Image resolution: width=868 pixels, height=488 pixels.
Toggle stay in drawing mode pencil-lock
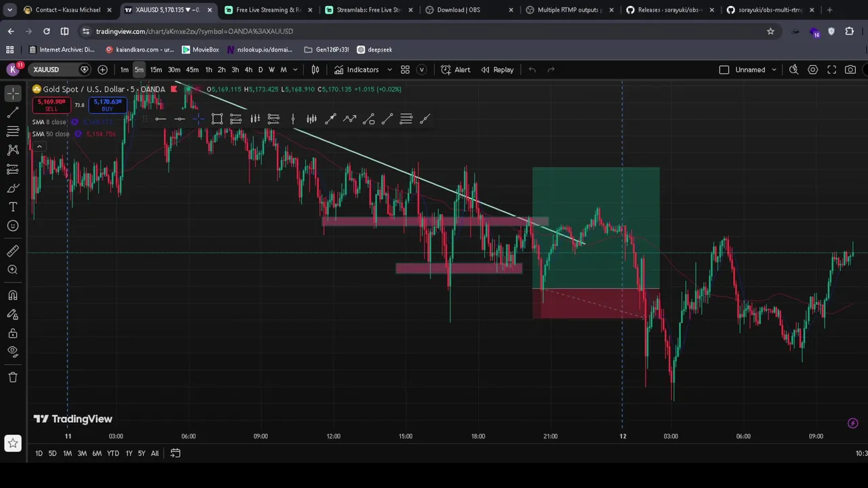click(13, 314)
